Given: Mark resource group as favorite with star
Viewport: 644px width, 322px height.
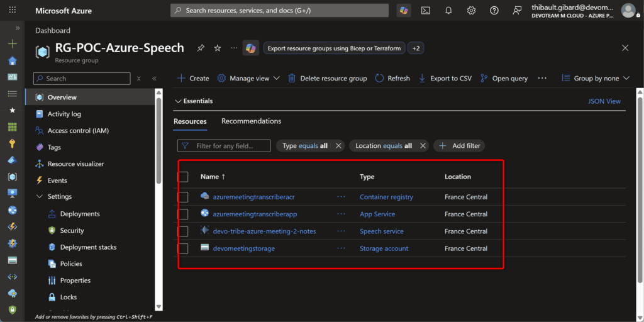Looking at the screenshot, I should click(x=218, y=48).
